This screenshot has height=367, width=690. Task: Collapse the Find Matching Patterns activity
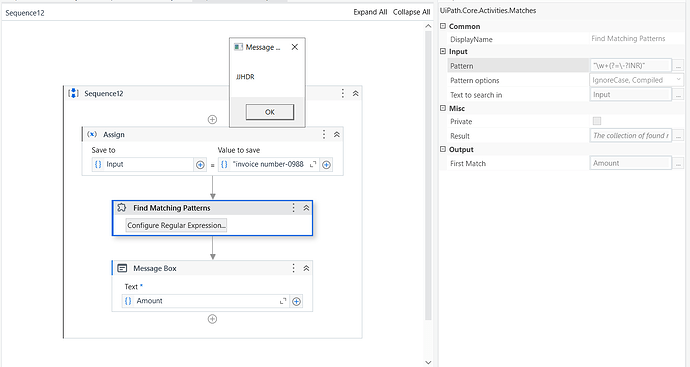coord(306,208)
